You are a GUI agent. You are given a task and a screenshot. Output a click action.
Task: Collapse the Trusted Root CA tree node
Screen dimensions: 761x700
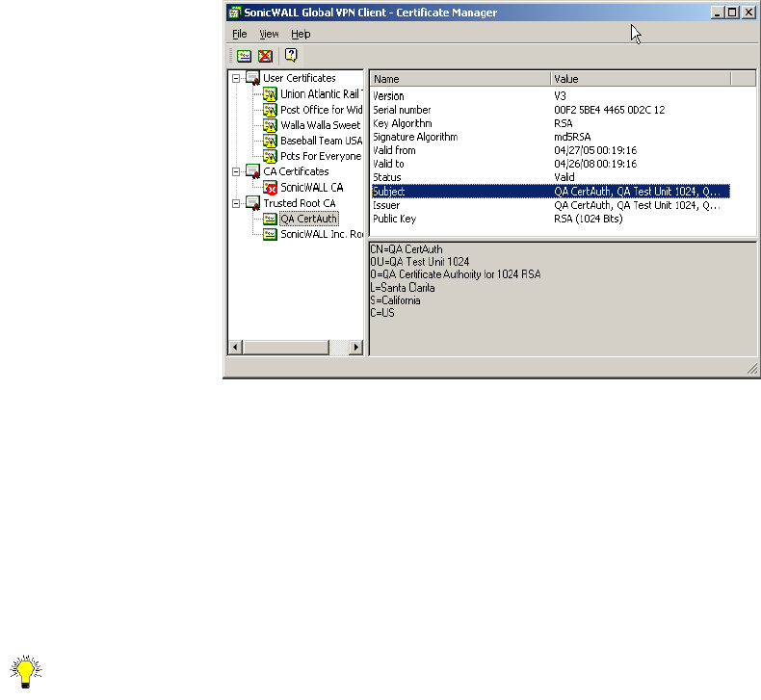(x=236, y=204)
